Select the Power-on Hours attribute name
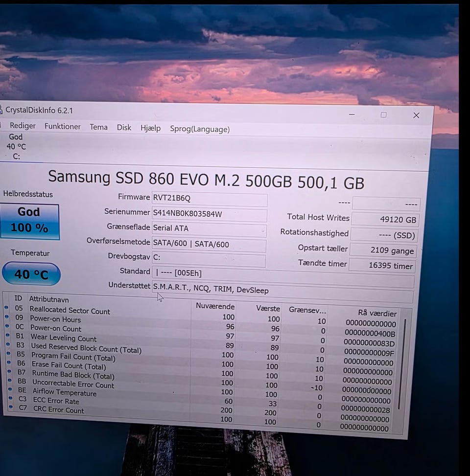 point(55,319)
